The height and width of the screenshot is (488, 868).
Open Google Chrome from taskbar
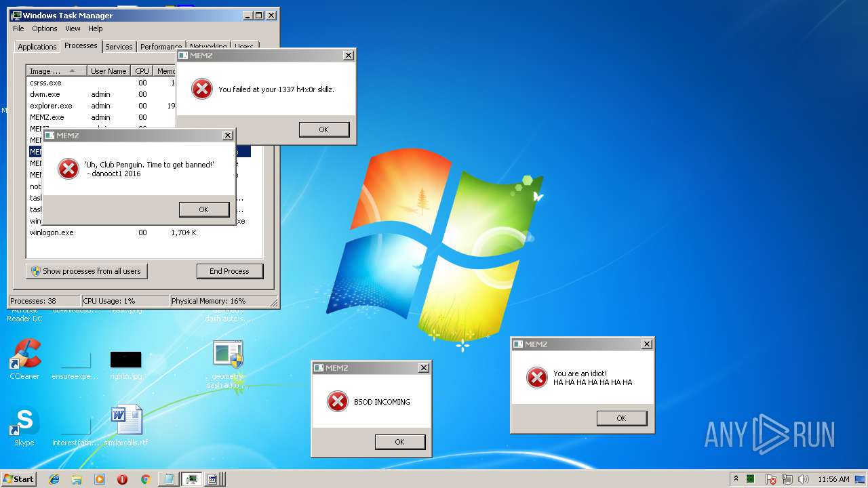click(145, 479)
